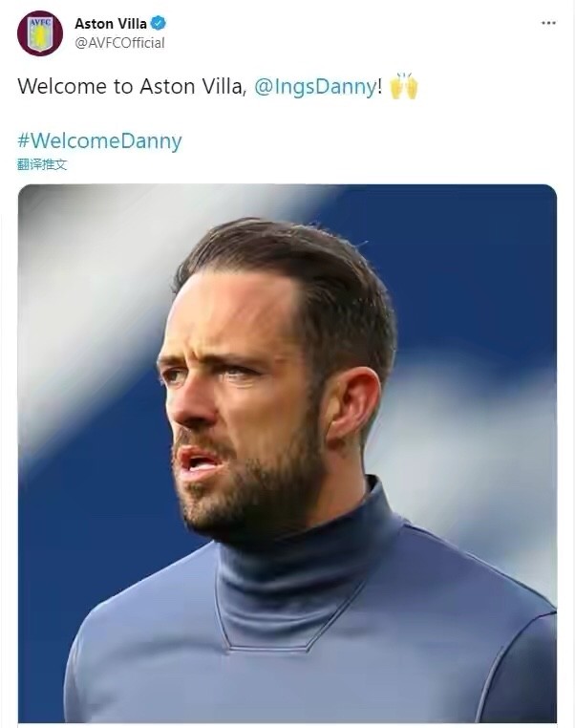
Task: Click the "Welcome to Aston Villa," tweet text
Action: tap(132, 86)
